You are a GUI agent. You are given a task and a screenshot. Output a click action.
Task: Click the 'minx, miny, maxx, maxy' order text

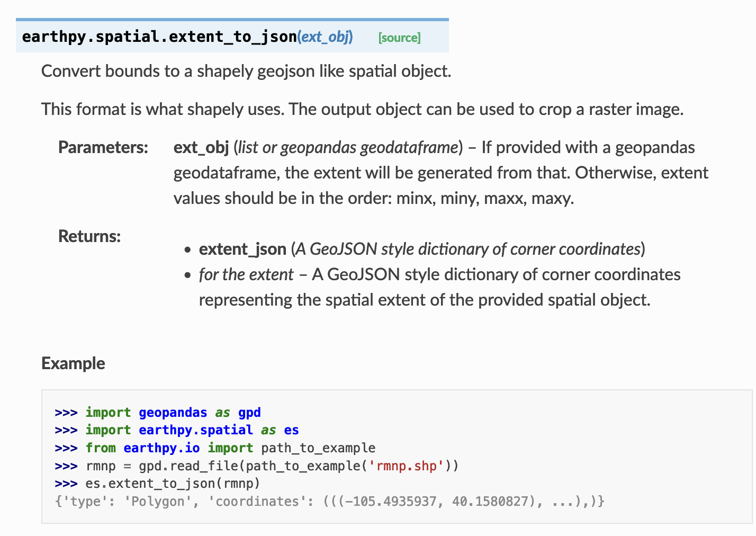point(485,198)
